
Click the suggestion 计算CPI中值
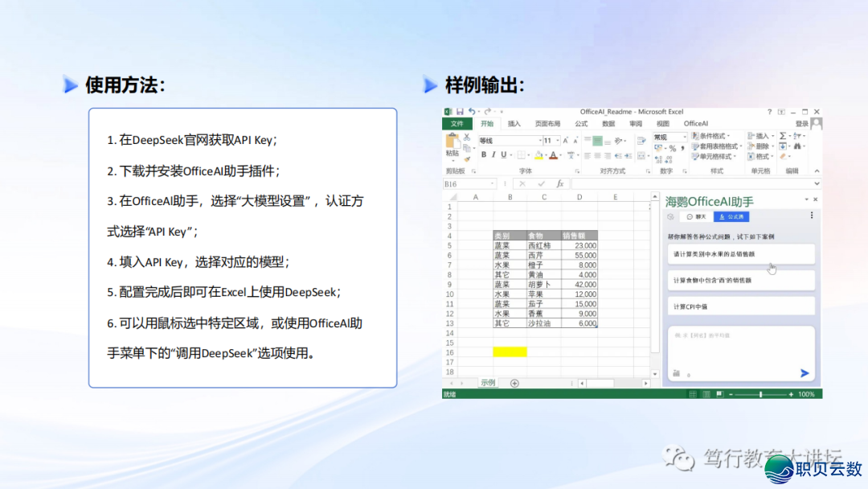740,306
